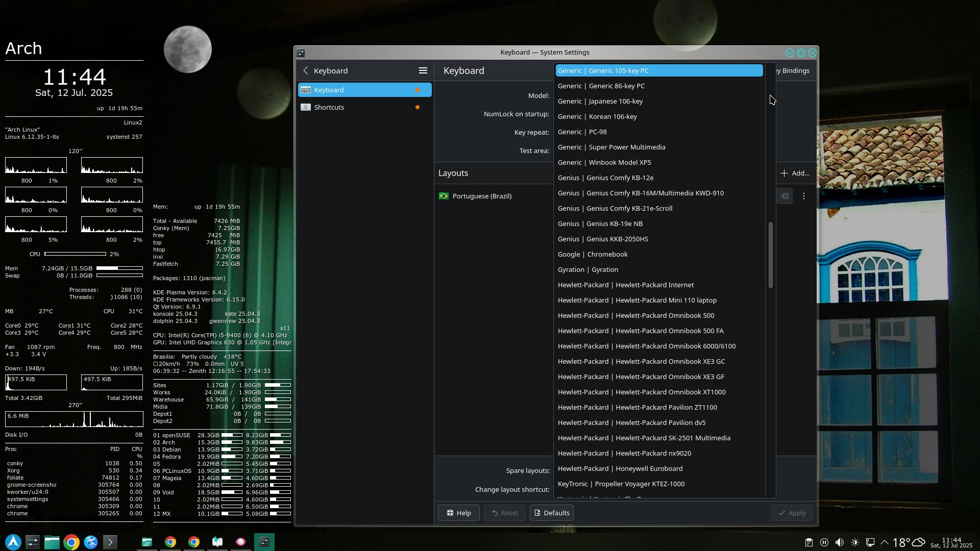Open the 18° weather widget
Viewport: 980px width, 551px height.
click(x=909, y=542)
